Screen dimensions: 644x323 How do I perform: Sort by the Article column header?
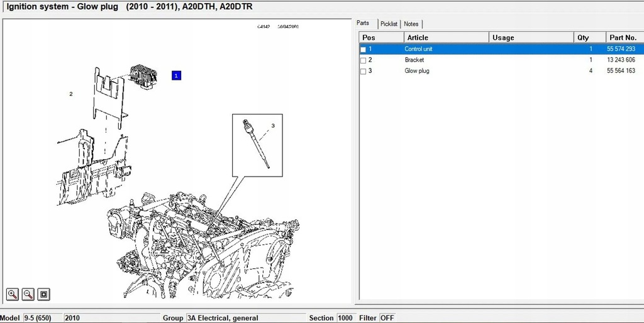point(447,37)
